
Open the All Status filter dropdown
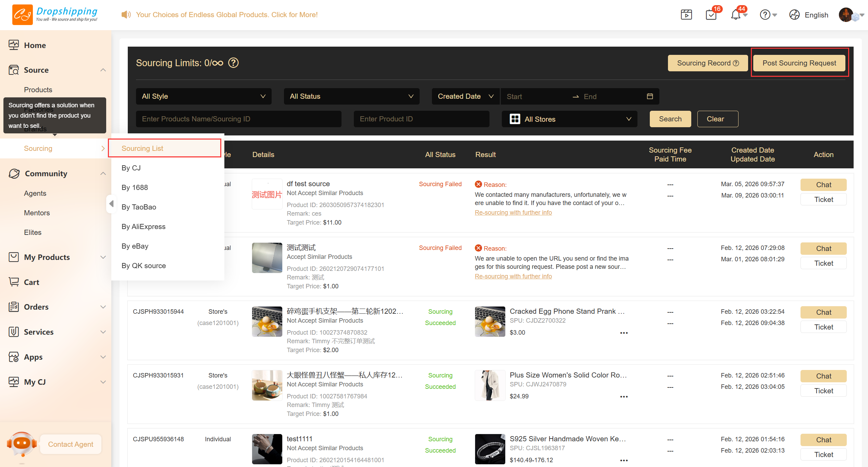351,96
